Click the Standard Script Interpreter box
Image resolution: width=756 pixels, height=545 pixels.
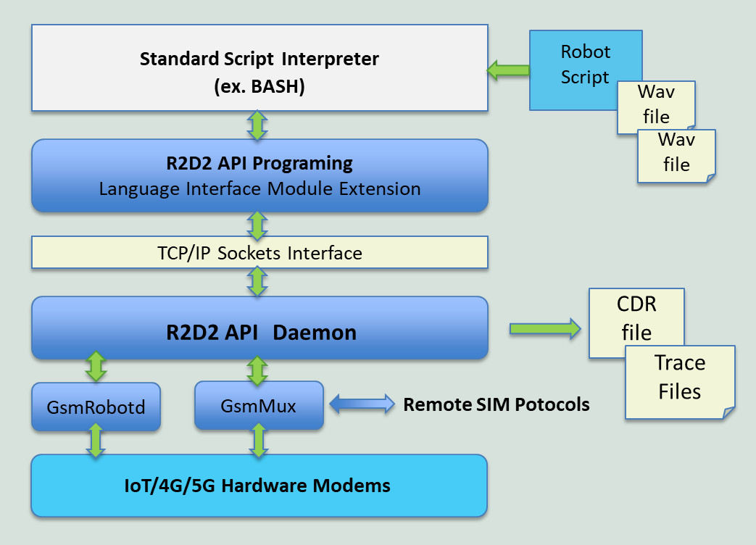click(x=259, y=68)
